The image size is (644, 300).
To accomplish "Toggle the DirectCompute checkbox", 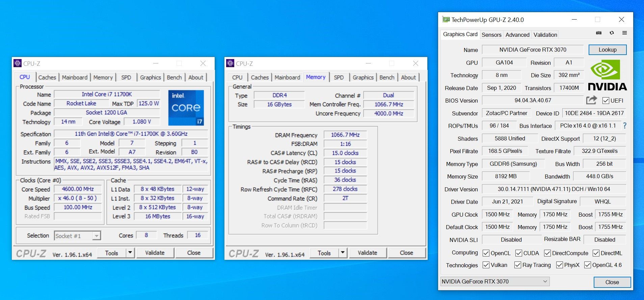I will coord(547,253).
